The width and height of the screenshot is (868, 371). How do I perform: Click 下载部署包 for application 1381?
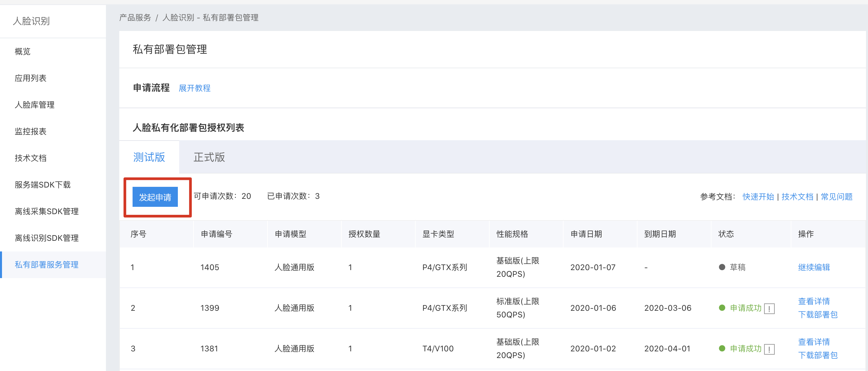(x=818, y=355)
